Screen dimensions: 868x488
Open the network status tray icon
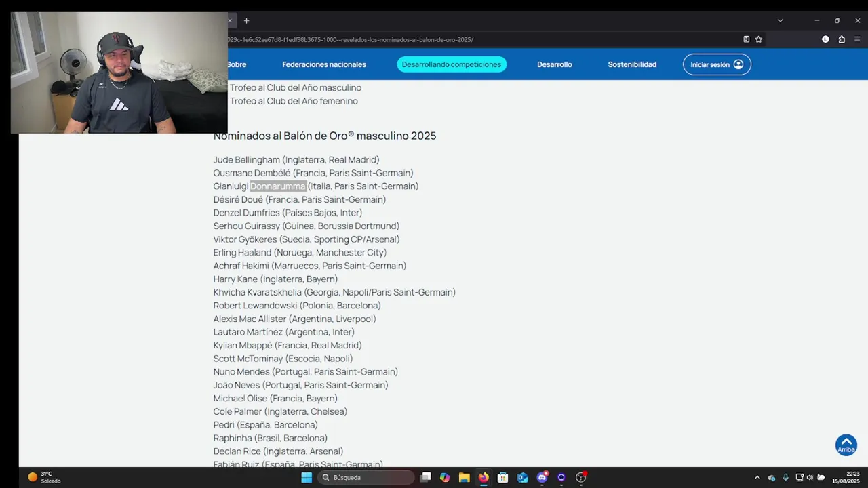pyautogui.click(x=800, y=477)
